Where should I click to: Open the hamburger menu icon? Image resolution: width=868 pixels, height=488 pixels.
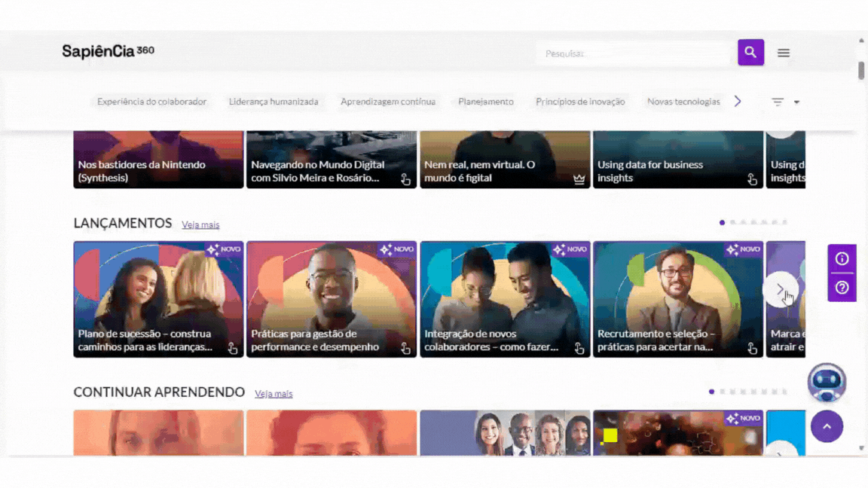click(784, 53)
